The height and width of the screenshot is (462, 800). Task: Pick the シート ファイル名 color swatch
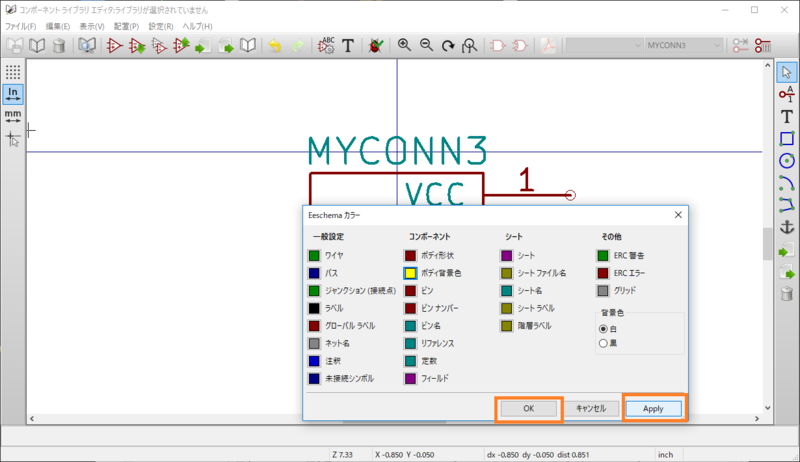tap(506, 273)
